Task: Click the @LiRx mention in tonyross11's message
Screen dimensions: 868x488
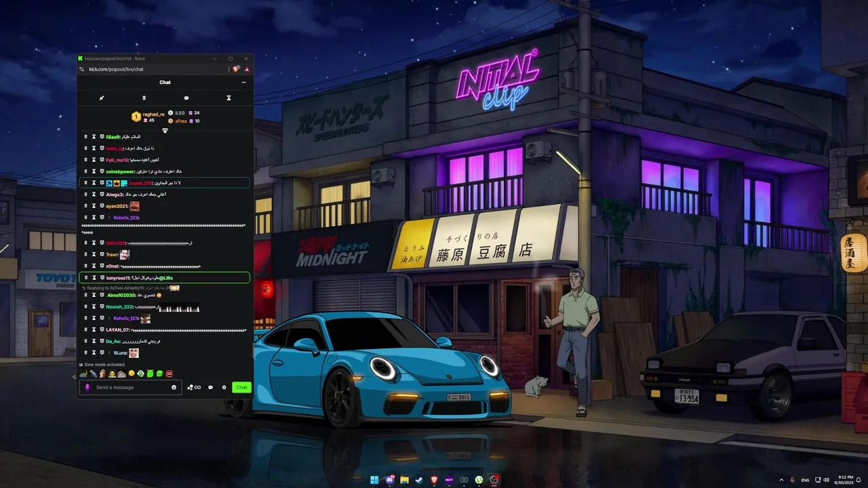Action: coord(165,278)
